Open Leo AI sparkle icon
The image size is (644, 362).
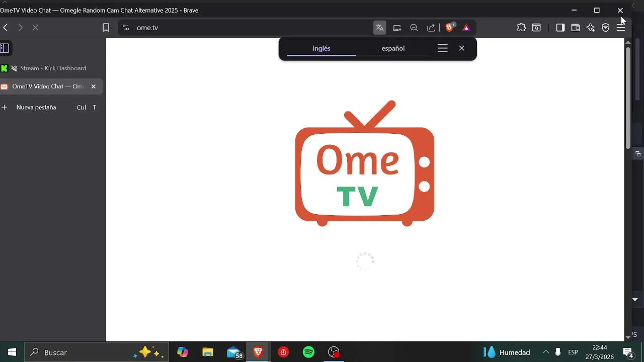(591, 28)
